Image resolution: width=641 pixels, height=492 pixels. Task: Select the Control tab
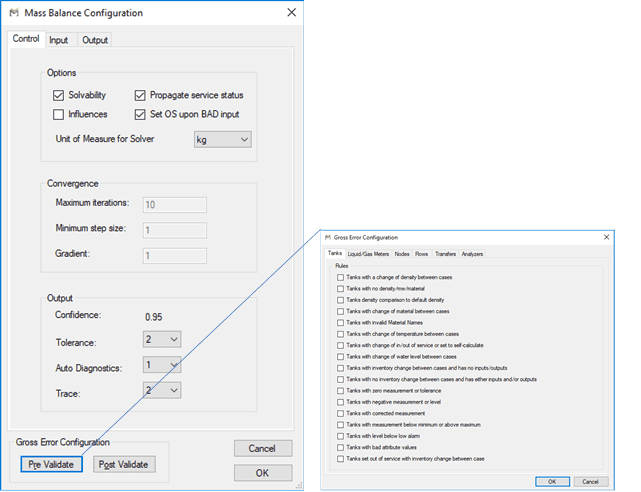pos(26,39)
